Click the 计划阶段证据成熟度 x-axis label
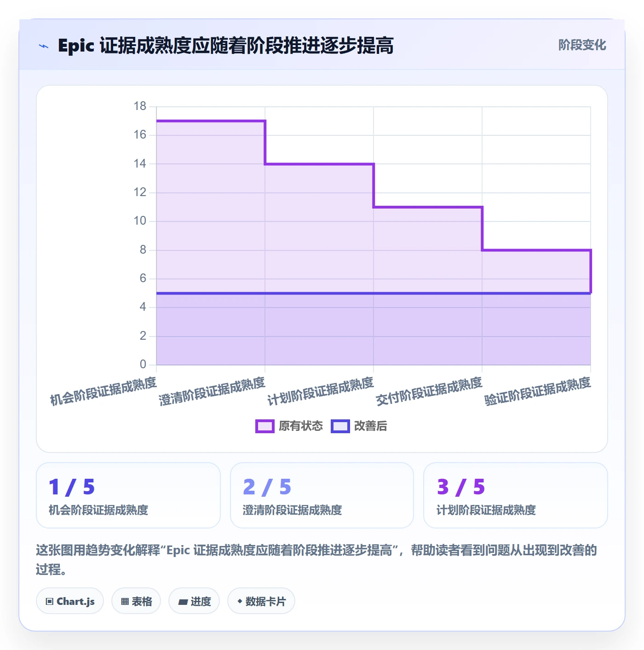The height and width of the screenshot is (650, 644). (x=321, y=391)
